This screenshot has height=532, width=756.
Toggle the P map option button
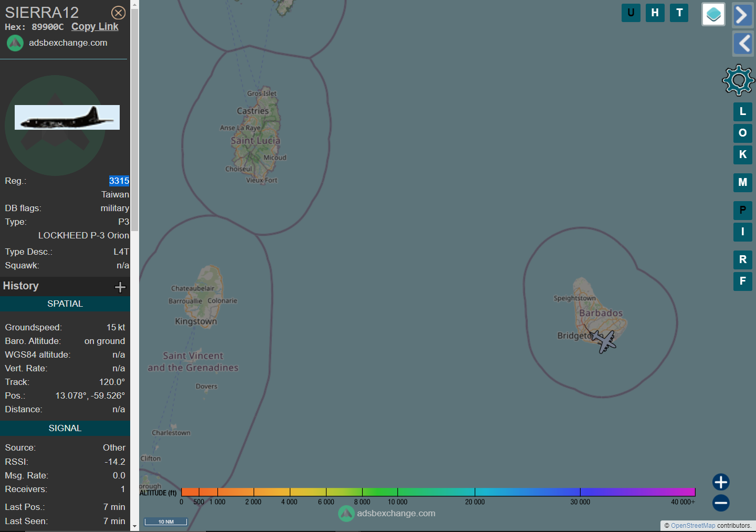(x=743, y=210)
